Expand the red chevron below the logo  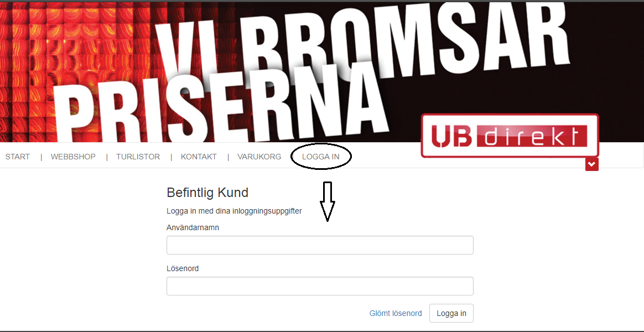click(x=592, y=164)
